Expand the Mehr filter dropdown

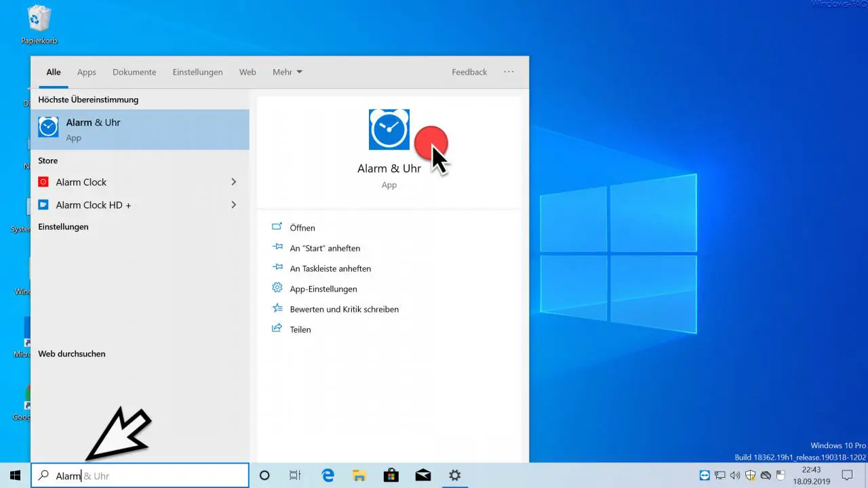coord(288,72)
